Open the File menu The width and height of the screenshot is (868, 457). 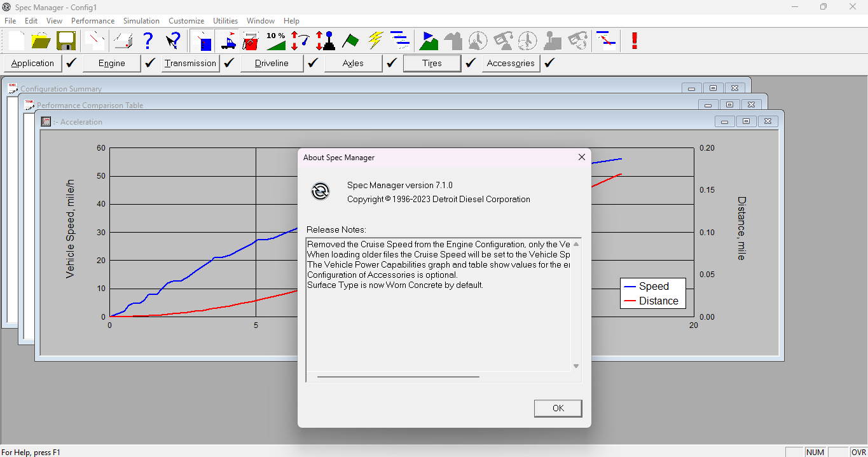[x=10, y=21]
